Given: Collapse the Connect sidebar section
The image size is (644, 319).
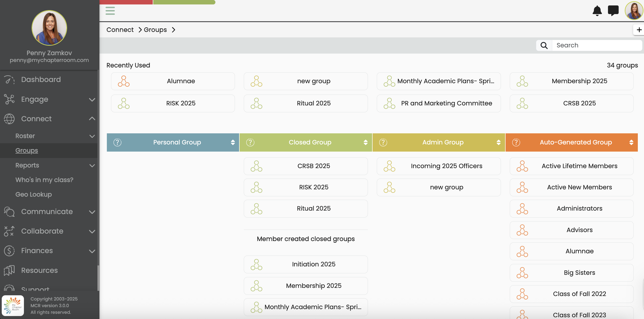Looking at the screenshot, I should pyautogui.click(x=92, y=119).
